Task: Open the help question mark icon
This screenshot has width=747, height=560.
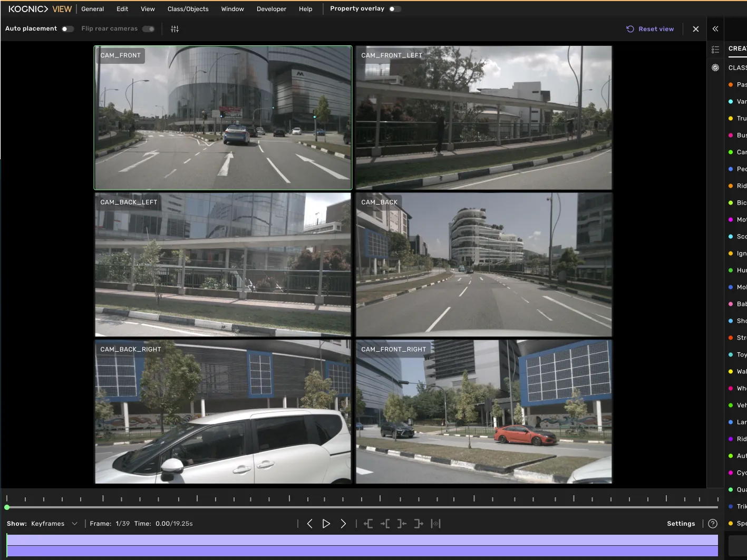Action: [x=713, y=524]
